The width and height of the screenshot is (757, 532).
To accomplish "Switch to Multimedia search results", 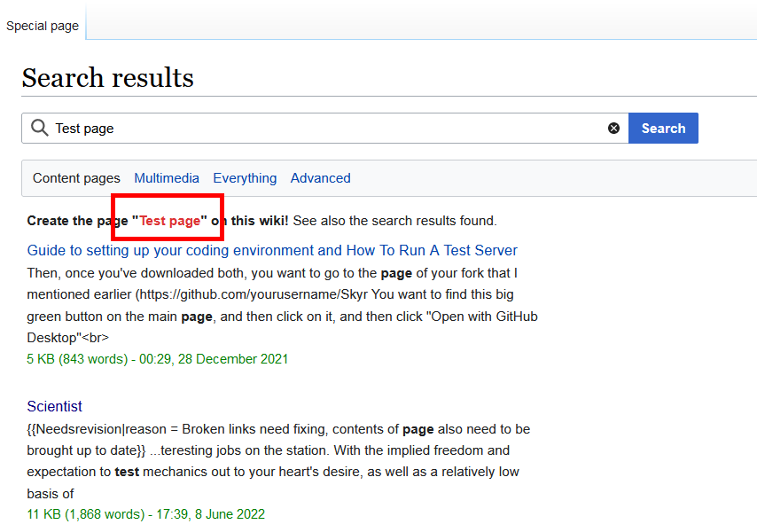I will [x=167, y=178].
